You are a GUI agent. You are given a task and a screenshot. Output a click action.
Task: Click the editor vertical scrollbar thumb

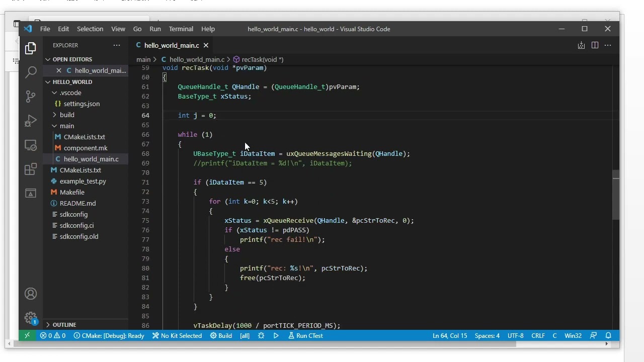tap(616, 195)
